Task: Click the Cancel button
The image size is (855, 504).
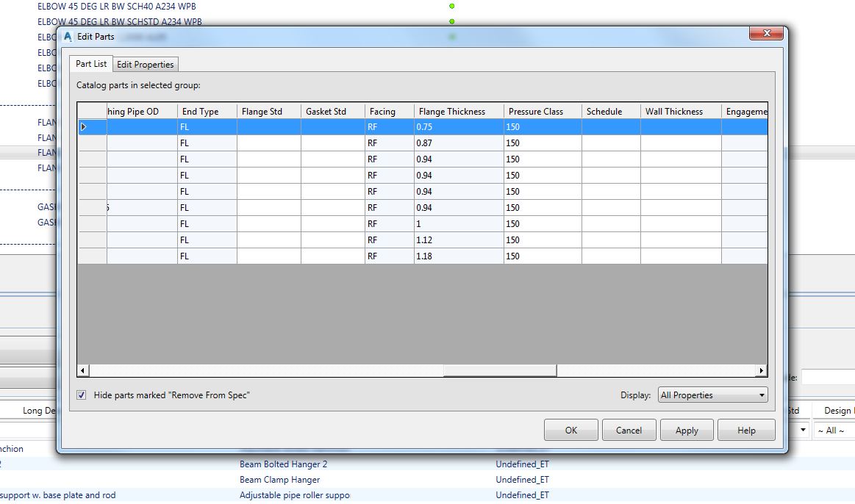Action: tap(629, 430)
